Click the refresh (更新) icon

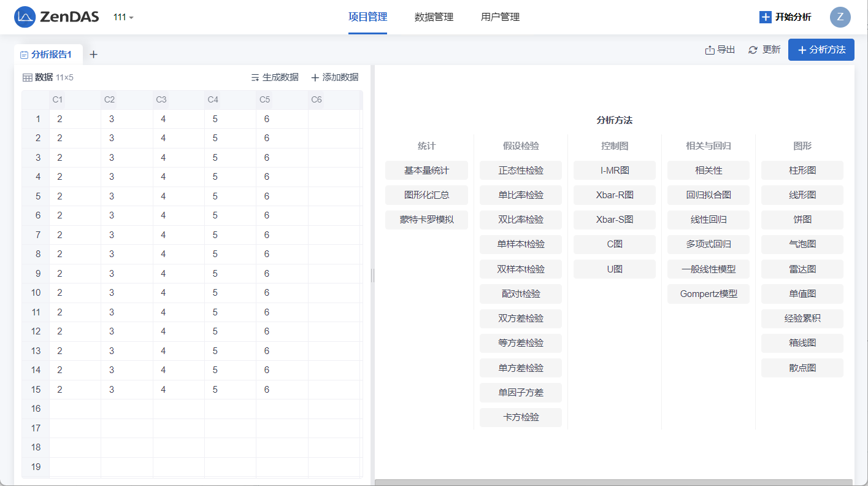[x=753, y=50]
